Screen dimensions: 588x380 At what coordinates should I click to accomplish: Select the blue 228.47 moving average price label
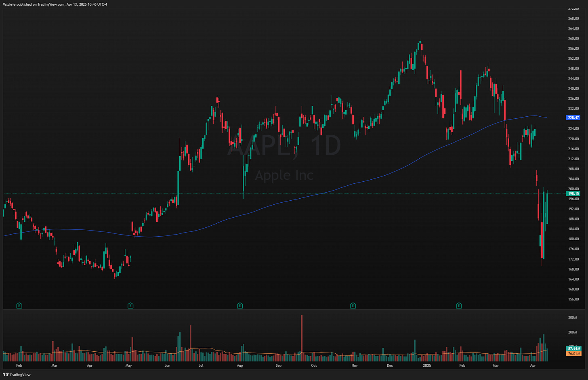click(x=573, y=118)
